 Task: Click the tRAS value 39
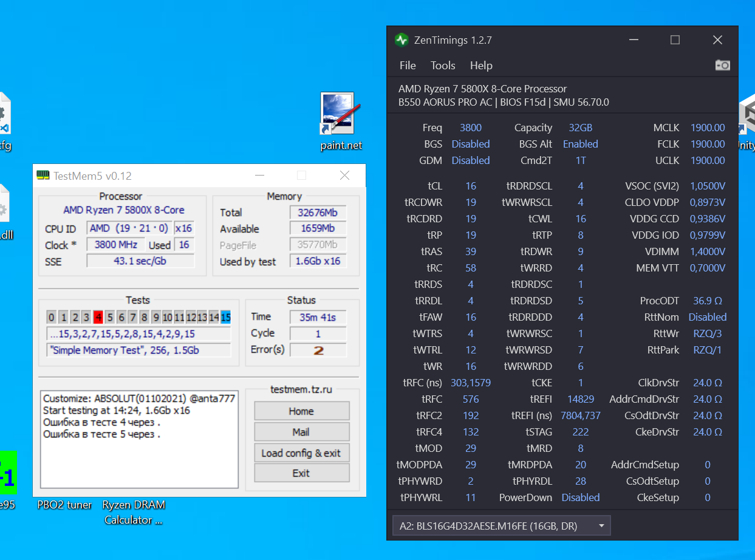(x=470, y=251)
